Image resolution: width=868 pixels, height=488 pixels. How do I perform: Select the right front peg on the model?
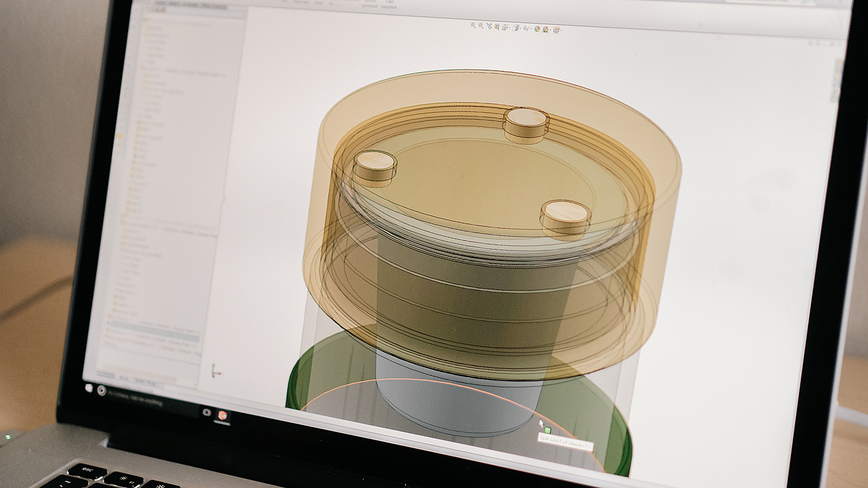tap(564, 218)
